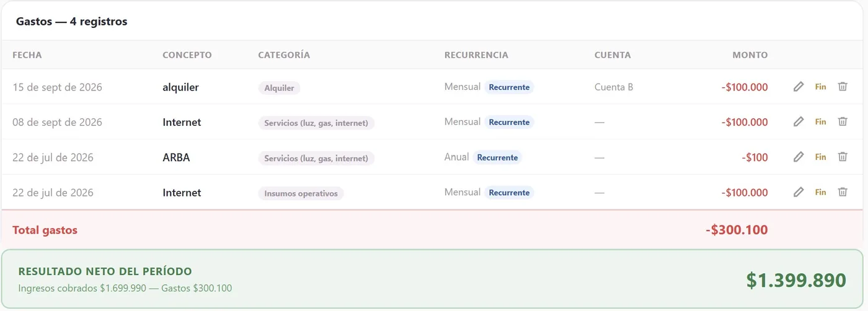Viewport: 868px width, 311px height.
Task: Click Fin on the alquiler row
Action: [820, 87]
